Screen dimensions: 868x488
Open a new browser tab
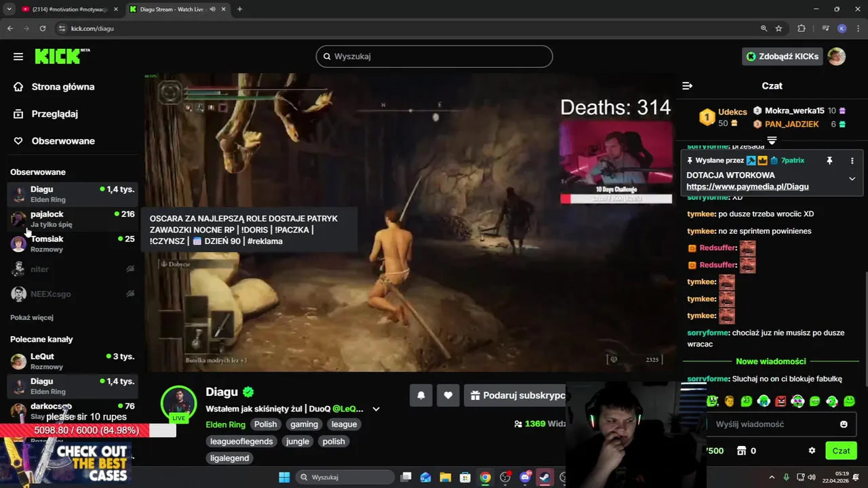coord(239,9)
